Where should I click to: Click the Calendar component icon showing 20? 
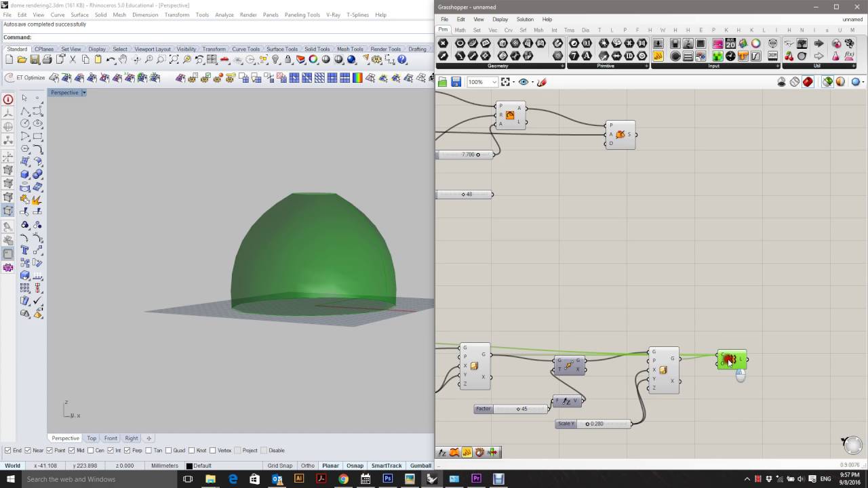[730, 43]
